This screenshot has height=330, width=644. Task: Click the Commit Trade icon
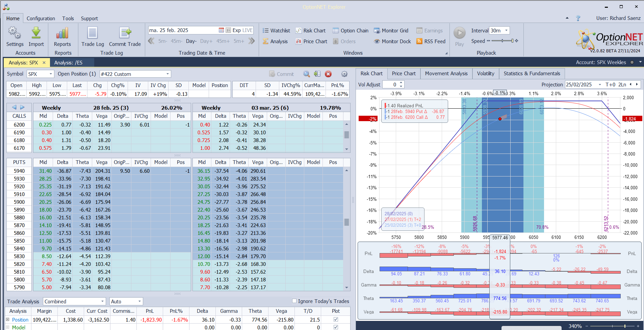tap(125, 33)
